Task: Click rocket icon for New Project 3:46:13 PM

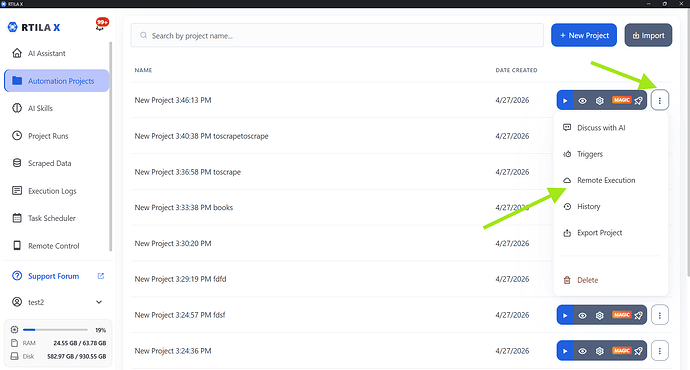Action: (639, 101)
